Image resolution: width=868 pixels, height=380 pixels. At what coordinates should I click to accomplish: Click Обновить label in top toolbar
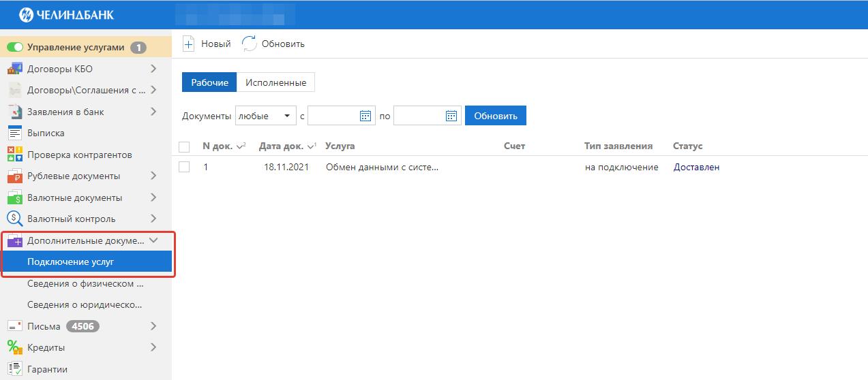283,44
